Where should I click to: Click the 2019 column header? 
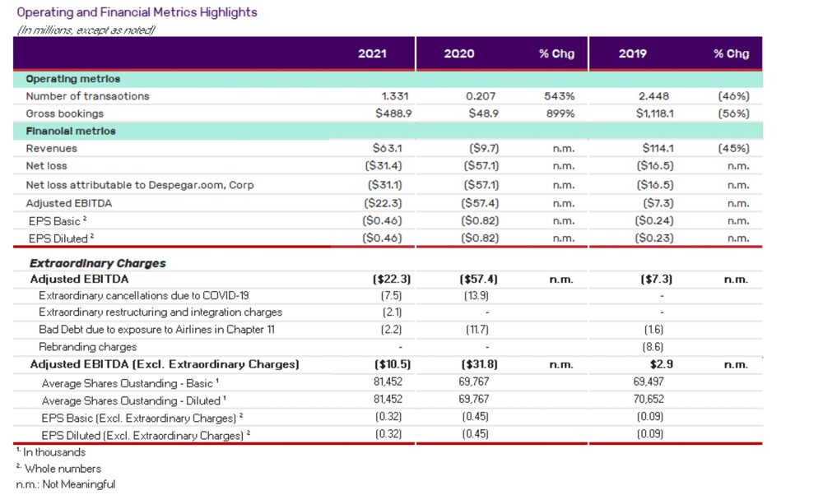[x=632, y=53]
